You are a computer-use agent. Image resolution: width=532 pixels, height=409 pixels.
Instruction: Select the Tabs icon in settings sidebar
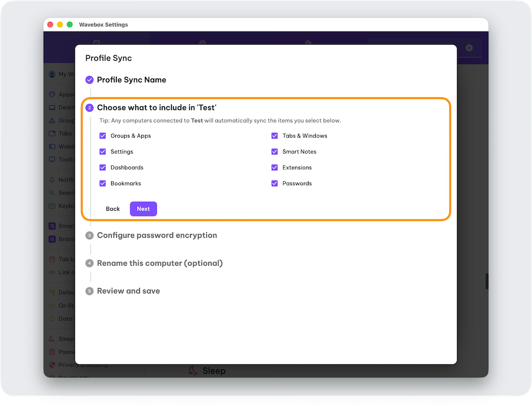pyautogui.click(x=52, y=133)
